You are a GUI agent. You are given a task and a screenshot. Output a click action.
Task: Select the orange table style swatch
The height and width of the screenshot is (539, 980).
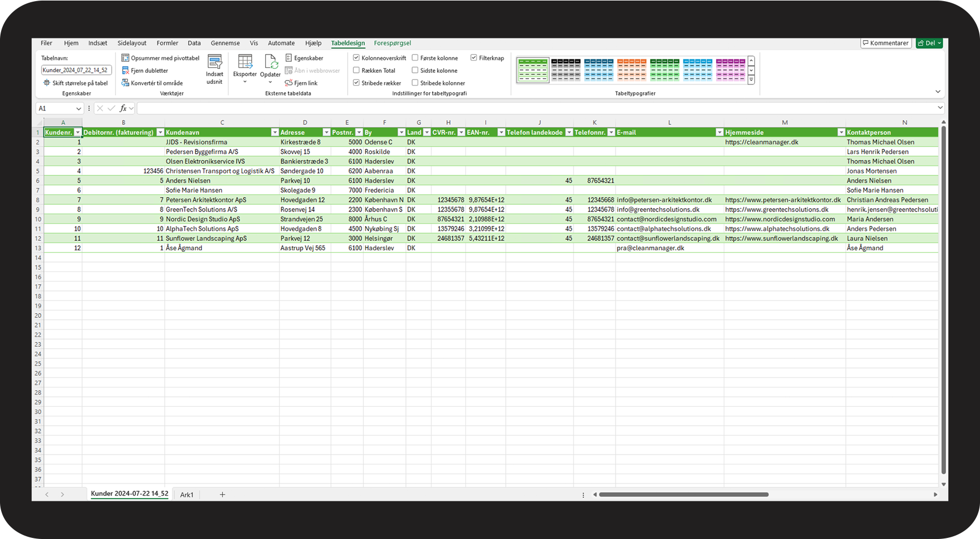632,69
